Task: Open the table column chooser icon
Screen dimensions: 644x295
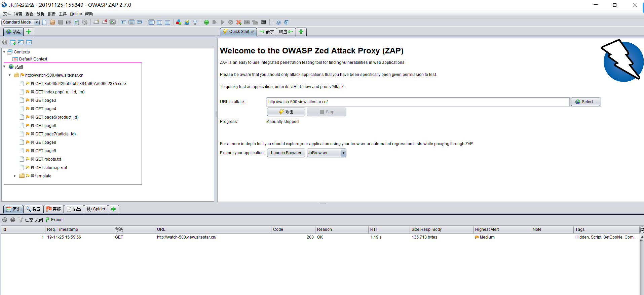Action: [642, 230]
